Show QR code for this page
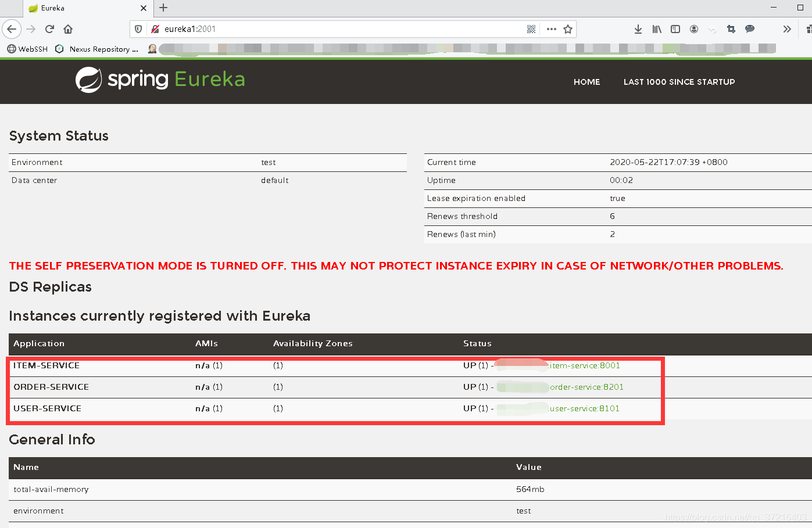This screenshot has height=528, width=812. [x=531, y=29]
